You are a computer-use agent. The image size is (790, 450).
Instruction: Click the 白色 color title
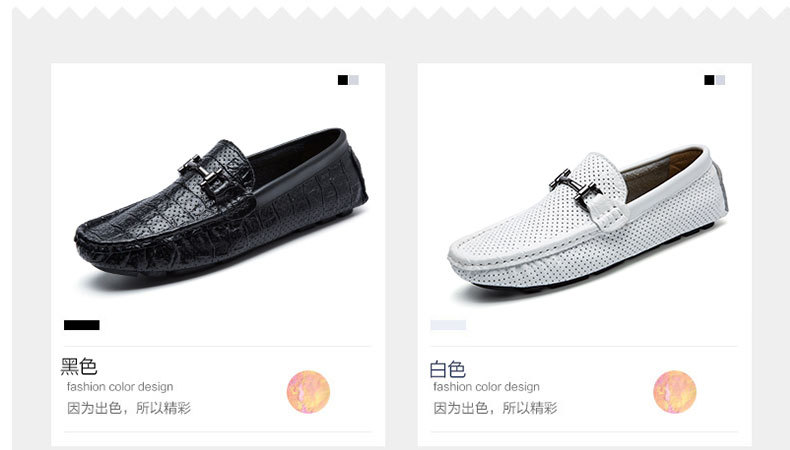pyautogui.click(x=447, y=369)
